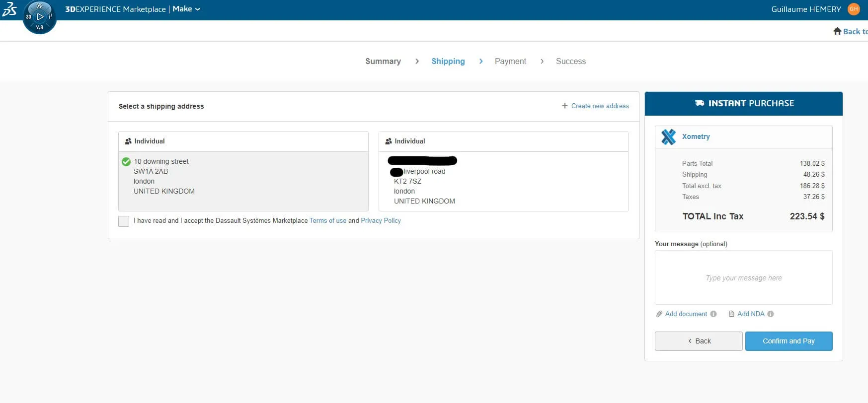Click info icon next to Add document
Screen dimensions: 868x403
click(x=713, y=314)
